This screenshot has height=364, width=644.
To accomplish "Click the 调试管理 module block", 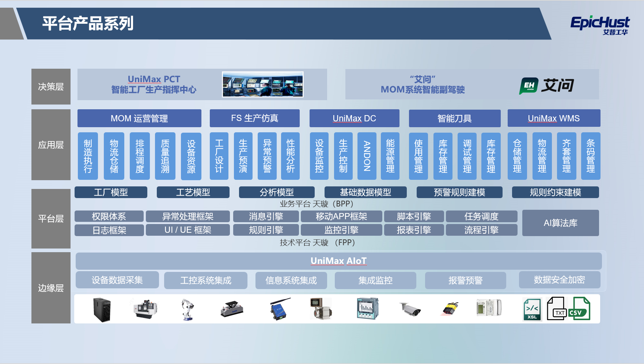I will click(x=467, y=156).
